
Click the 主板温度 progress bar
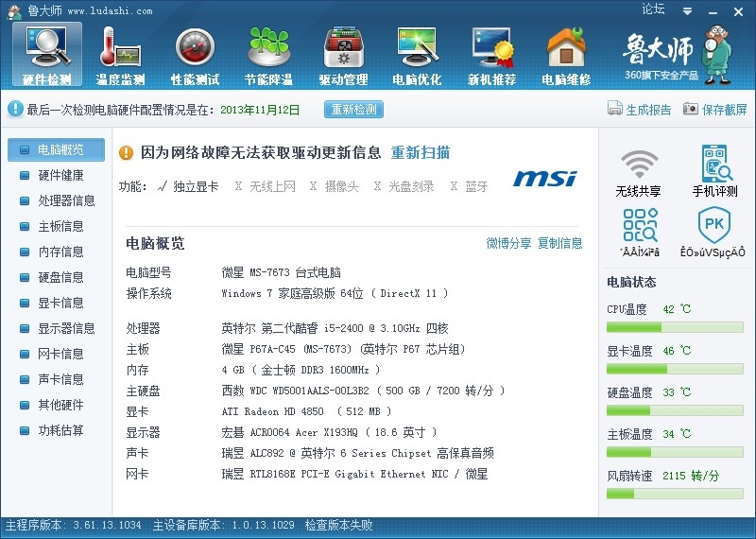click(675, 452)
